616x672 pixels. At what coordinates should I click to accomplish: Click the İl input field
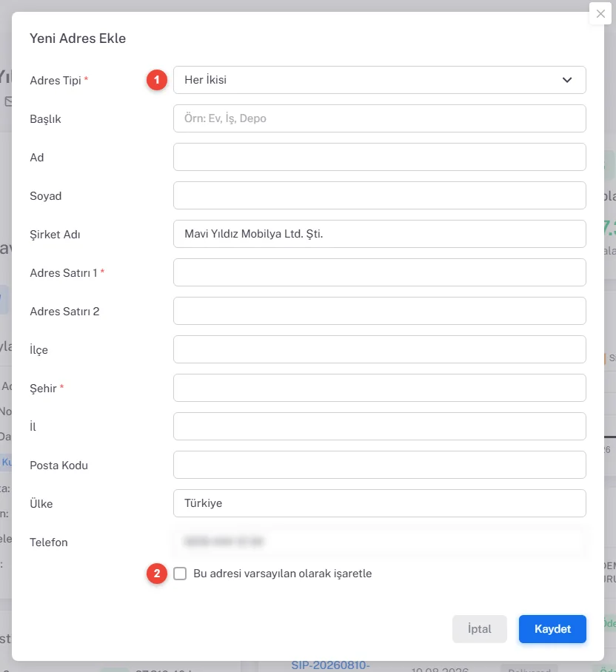click(x=379, y=426)
